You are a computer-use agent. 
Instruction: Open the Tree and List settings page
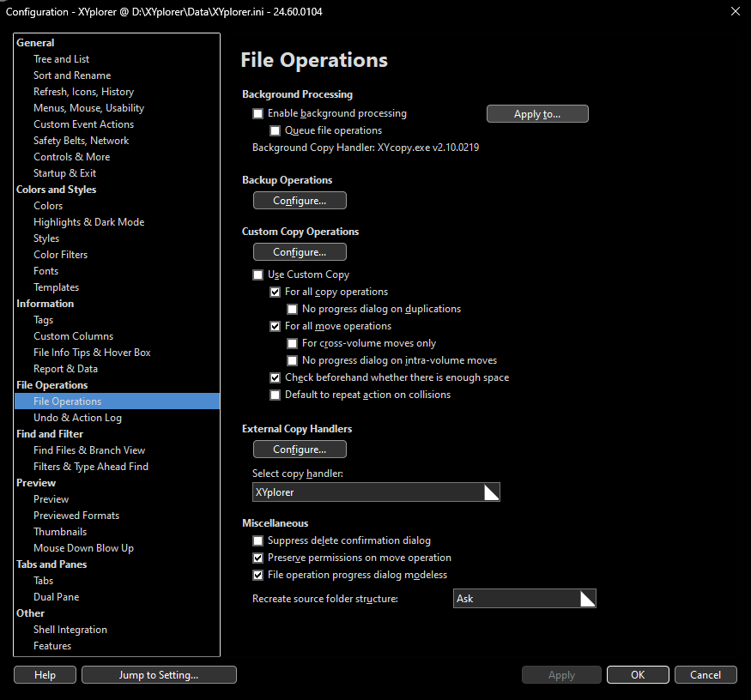point(61,58)
